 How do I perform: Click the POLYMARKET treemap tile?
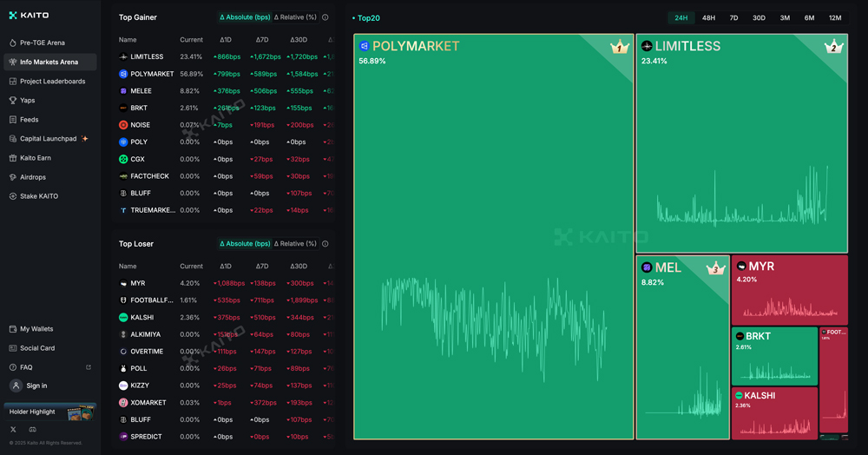[x=493, y=236]
